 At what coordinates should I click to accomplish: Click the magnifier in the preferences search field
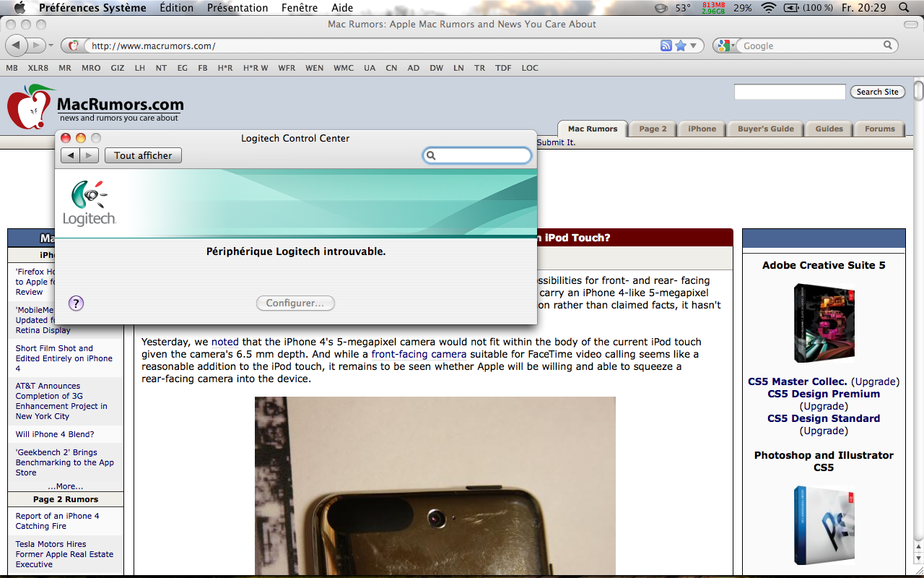click(431, 155)
